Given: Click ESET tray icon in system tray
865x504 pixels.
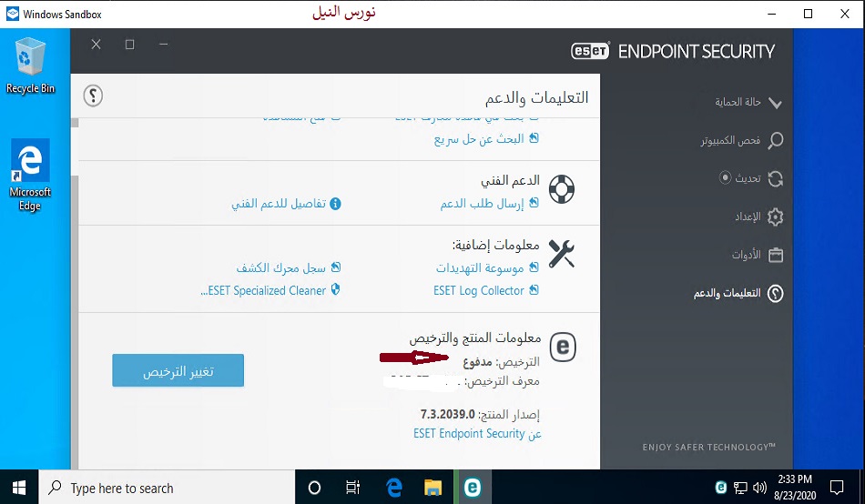Looking at the screenshot, I should (x=721, y=488).
